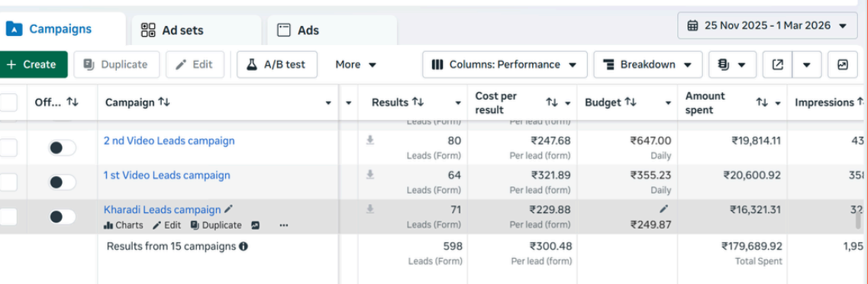
Task: Select checkbox for 2 nd Video Leads campaign
Action: (8, 148)
